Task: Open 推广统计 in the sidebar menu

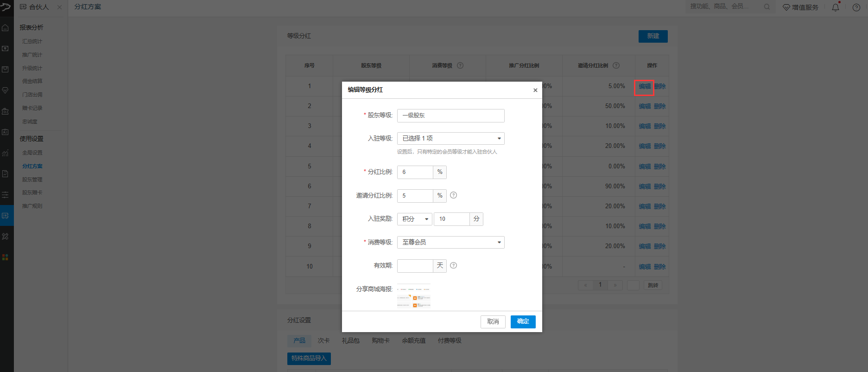Action: (32, 55)
